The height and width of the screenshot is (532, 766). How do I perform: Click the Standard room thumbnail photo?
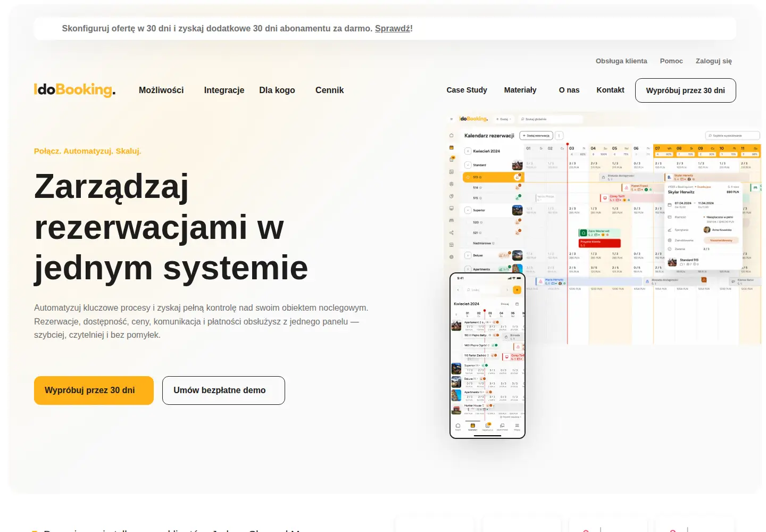click(517, 165)
